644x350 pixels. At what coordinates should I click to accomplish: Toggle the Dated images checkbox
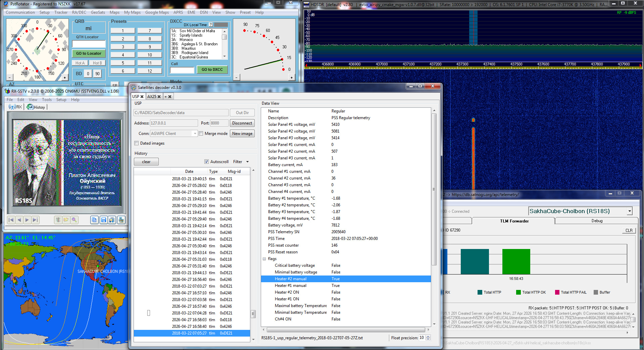pos(137,143)
